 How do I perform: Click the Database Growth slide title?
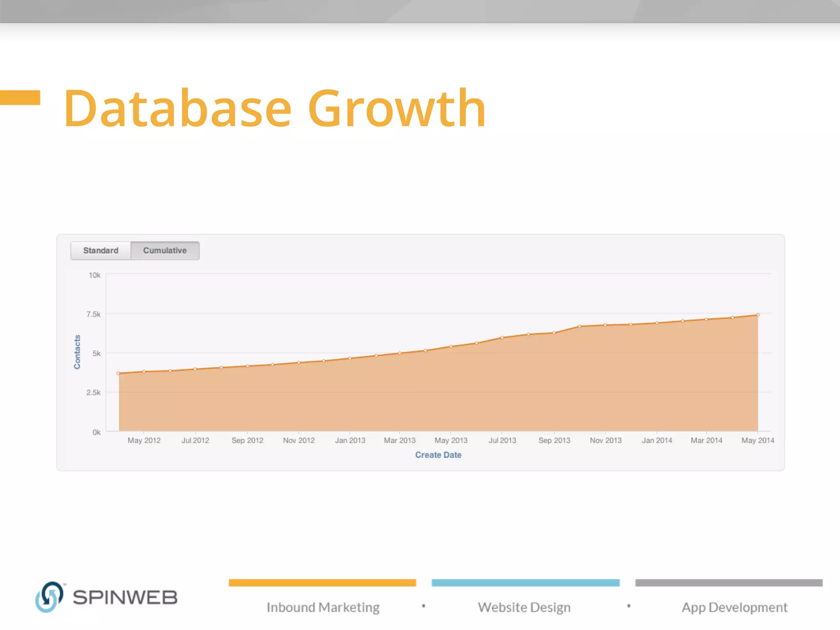pyautogui.click(x=275, y=108)
